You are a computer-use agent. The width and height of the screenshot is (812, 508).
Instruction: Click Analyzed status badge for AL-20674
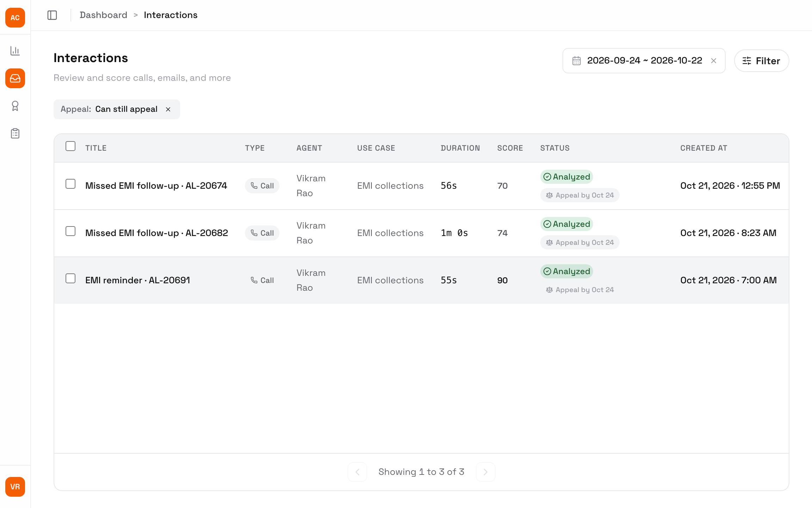tap(567, 177)
